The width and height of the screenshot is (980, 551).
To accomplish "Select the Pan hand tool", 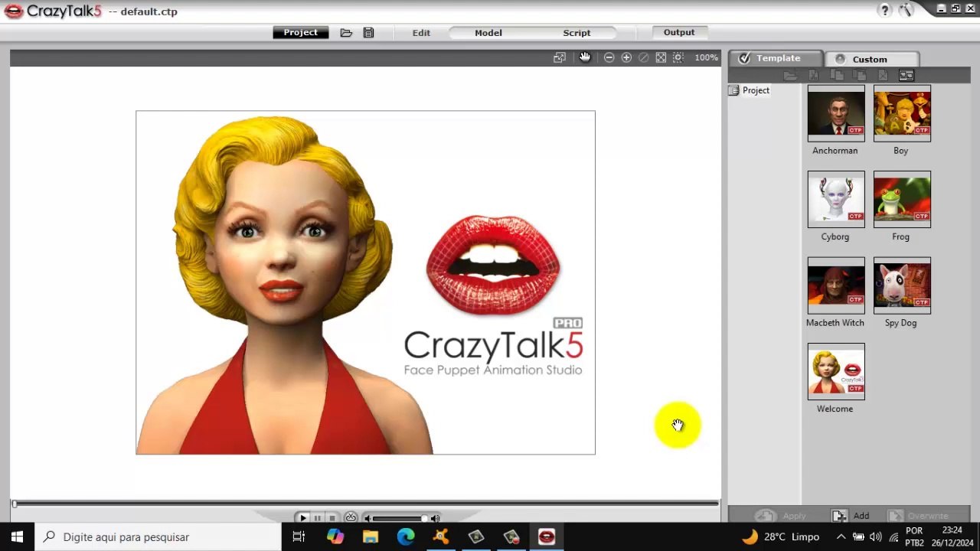I will point(585,57).
